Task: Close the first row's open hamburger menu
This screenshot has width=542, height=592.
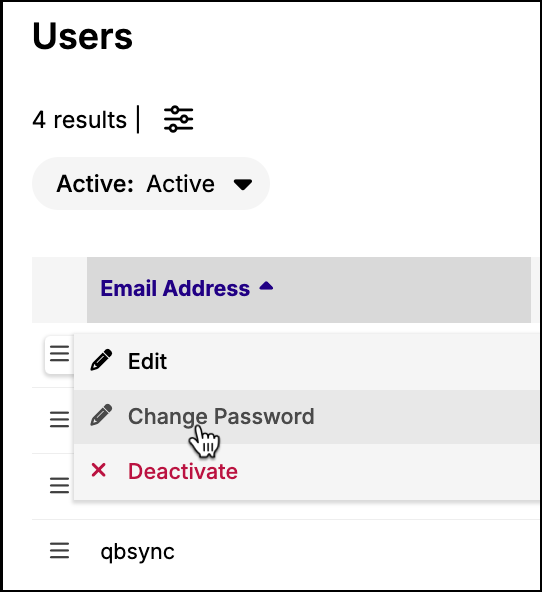Action: click(60, 354)
